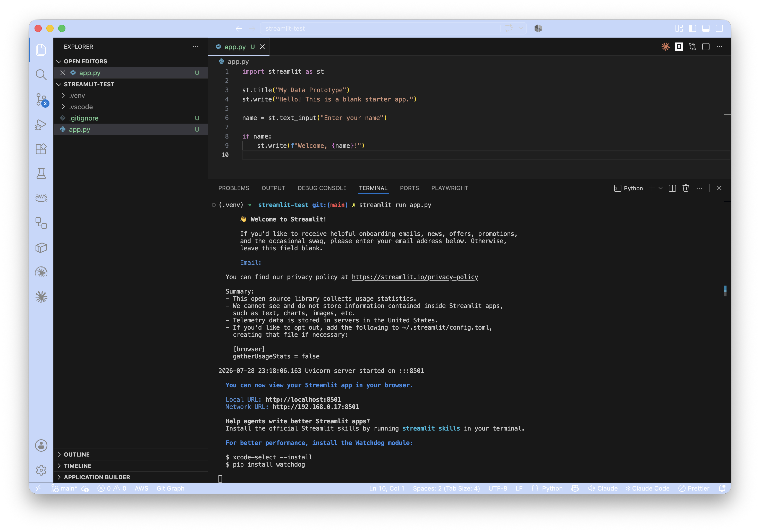Click Claude Code in status bar
Image resolution: width=760 pixels, height=532 pixels.
coord(647,489)
